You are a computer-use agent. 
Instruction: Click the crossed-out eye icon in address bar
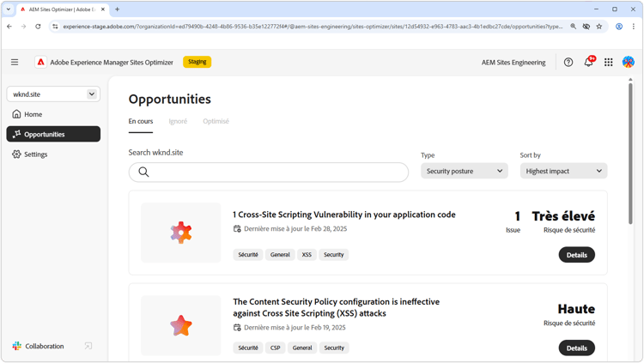click(x=586, y=27)
